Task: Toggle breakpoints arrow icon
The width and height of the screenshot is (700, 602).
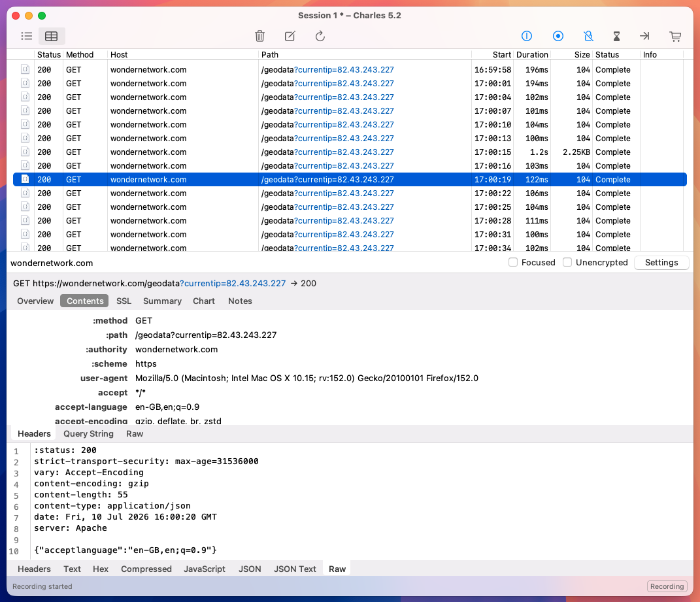Action: [x=644, y=36]
